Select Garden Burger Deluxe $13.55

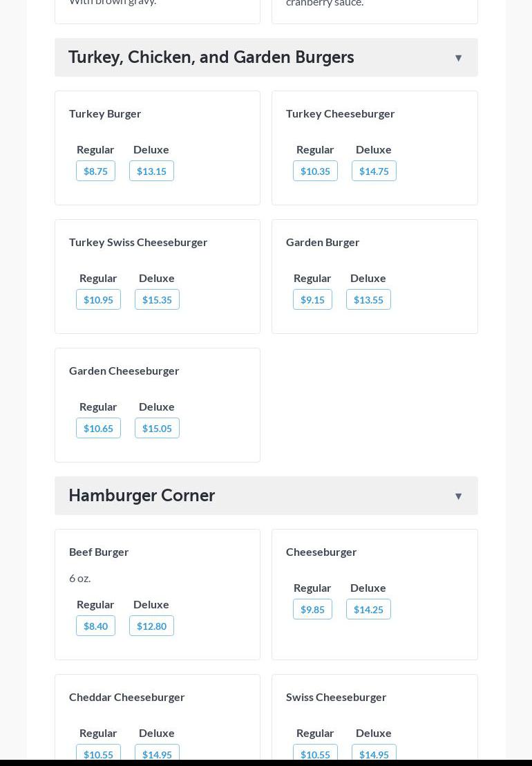coord(368,299)
